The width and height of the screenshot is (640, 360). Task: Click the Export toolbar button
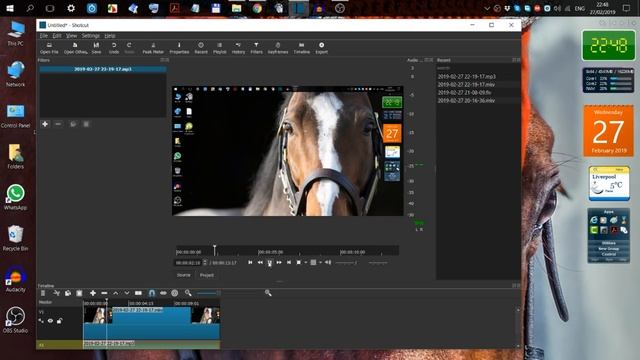click(322, 48)
